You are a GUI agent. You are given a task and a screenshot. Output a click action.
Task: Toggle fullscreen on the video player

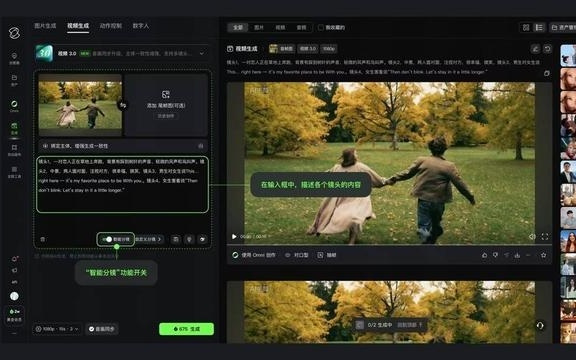point(545,237)
